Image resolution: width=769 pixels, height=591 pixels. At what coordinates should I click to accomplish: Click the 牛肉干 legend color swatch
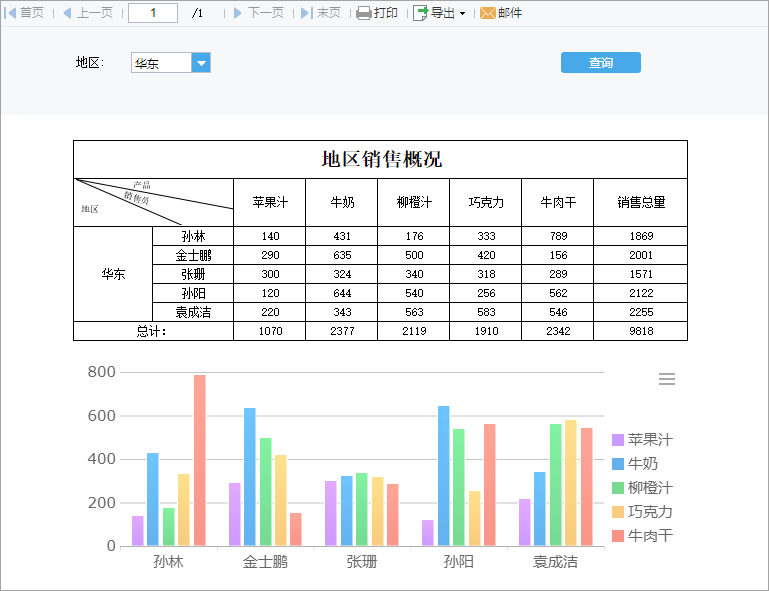(618, 536)
